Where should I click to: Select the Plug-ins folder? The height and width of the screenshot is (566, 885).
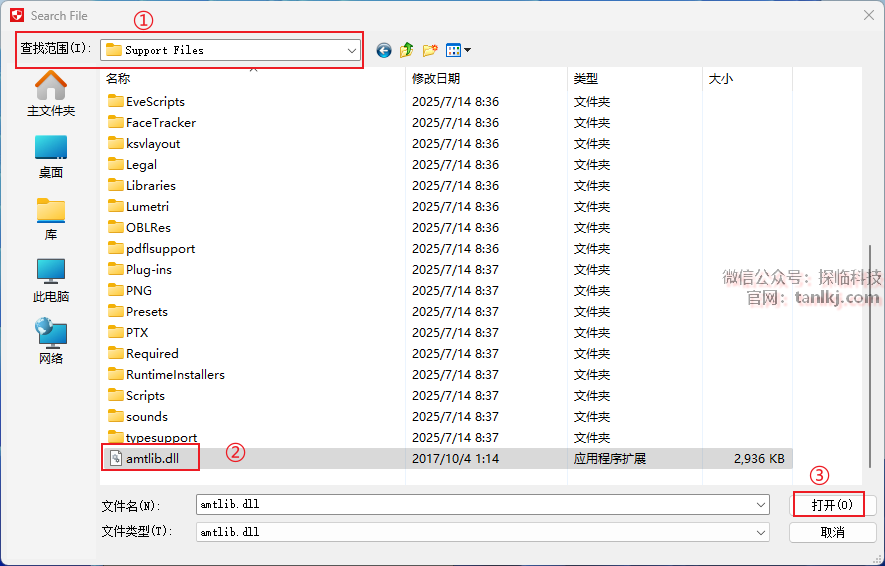click(149, 270)
